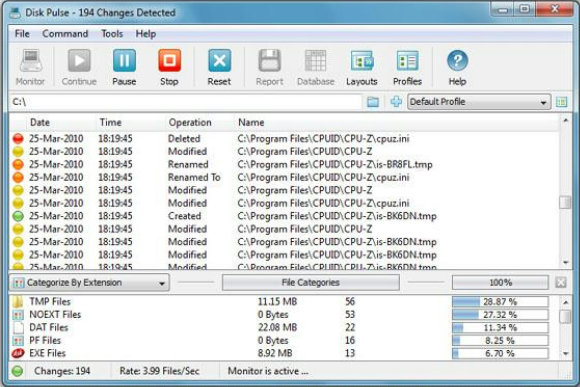This screenshot has width=580, height=387.
Task: Open the Default Profile dropdown
Action: (479, 102)
